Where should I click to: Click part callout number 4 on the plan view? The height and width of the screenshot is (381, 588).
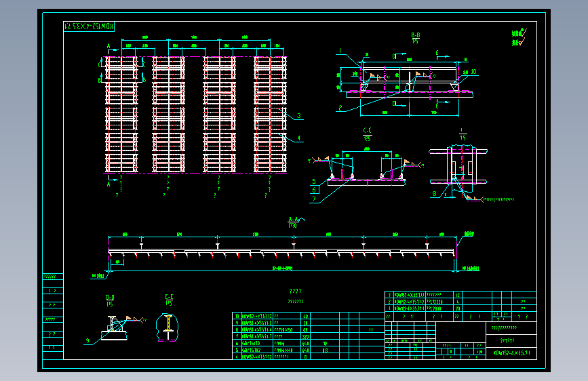(x=299, y=138)
